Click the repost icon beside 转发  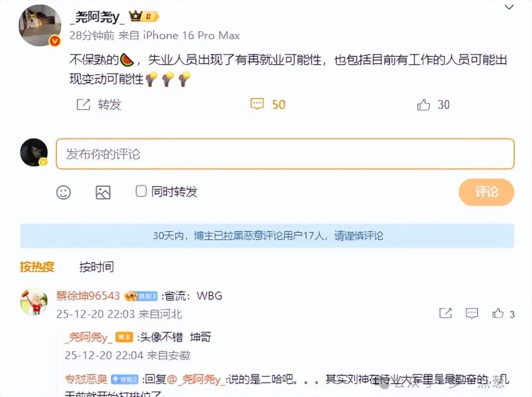(x=83, y=105)
